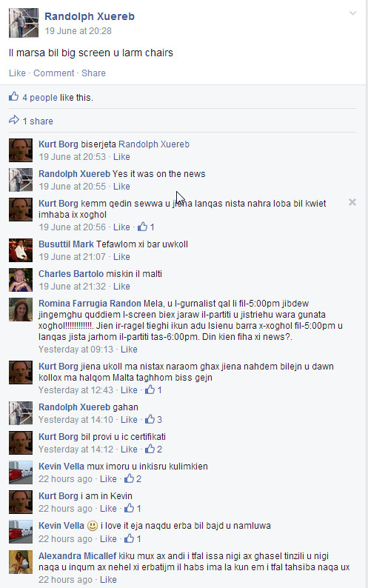Click the thumbs-up icon beside '4 people like this'
This screenshot has width=368, height=588.
click(14, 96)
